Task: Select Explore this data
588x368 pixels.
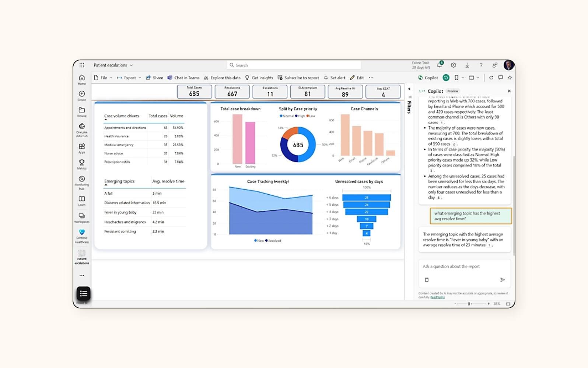Action: point(222,78)
